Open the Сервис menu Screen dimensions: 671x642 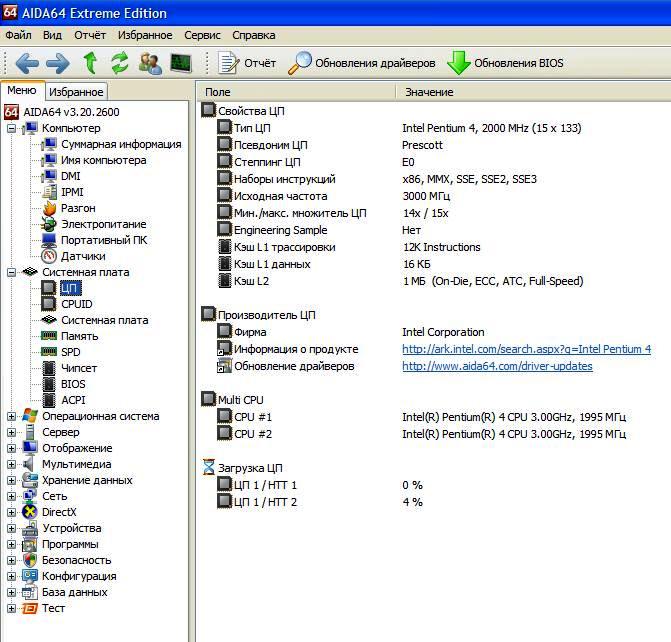click(x=203, y=35)
